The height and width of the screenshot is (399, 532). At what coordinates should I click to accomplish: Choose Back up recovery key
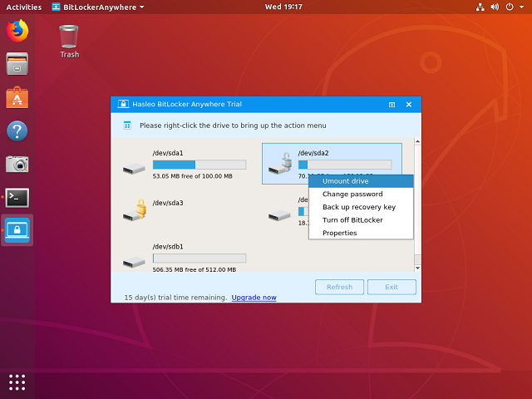tap(361, 207)
